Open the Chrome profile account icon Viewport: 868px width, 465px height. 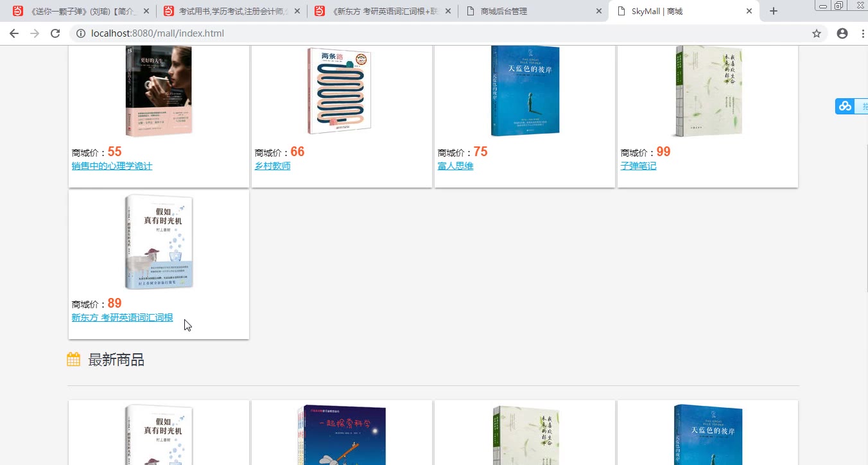tap(842, 33)
